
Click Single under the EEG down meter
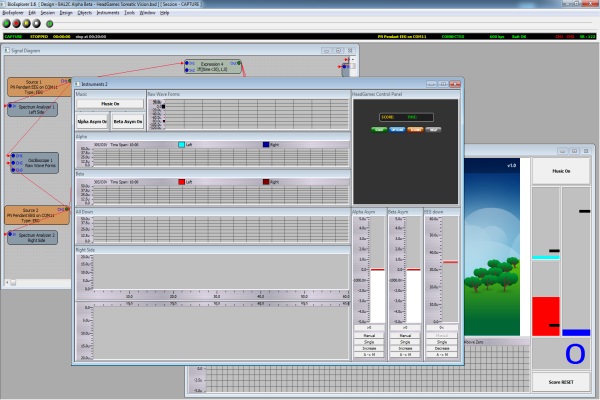442,342
